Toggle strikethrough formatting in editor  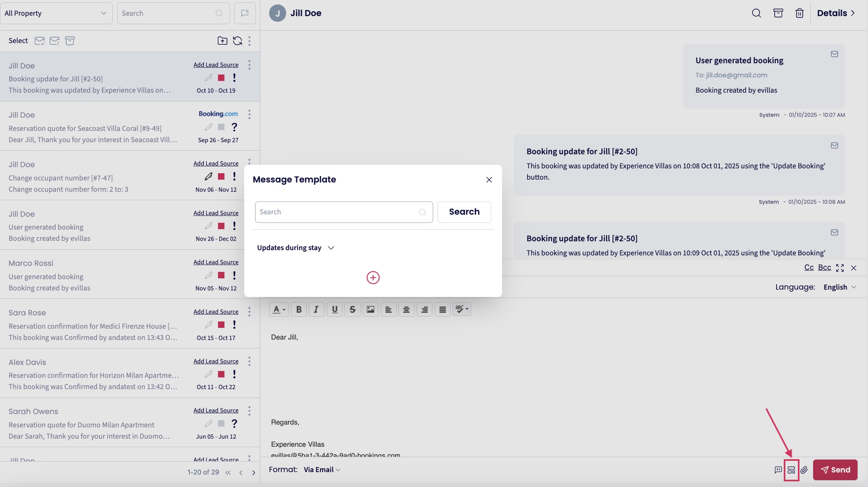coord(353,309)
